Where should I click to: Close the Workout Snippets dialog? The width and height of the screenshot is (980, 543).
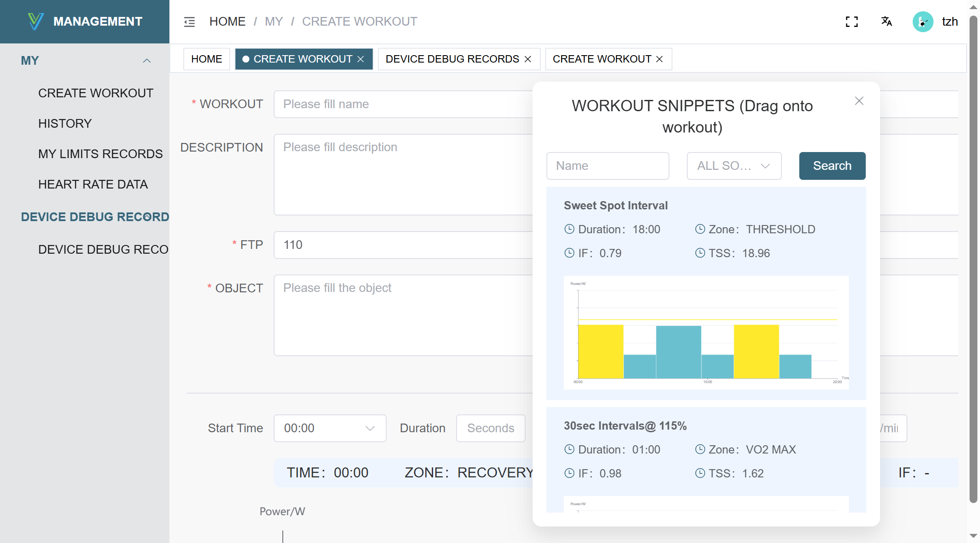859,101
